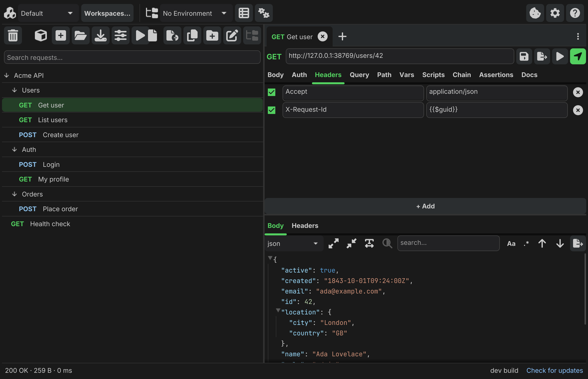
Task: Click the request URL field
Action: click(400, 56)
